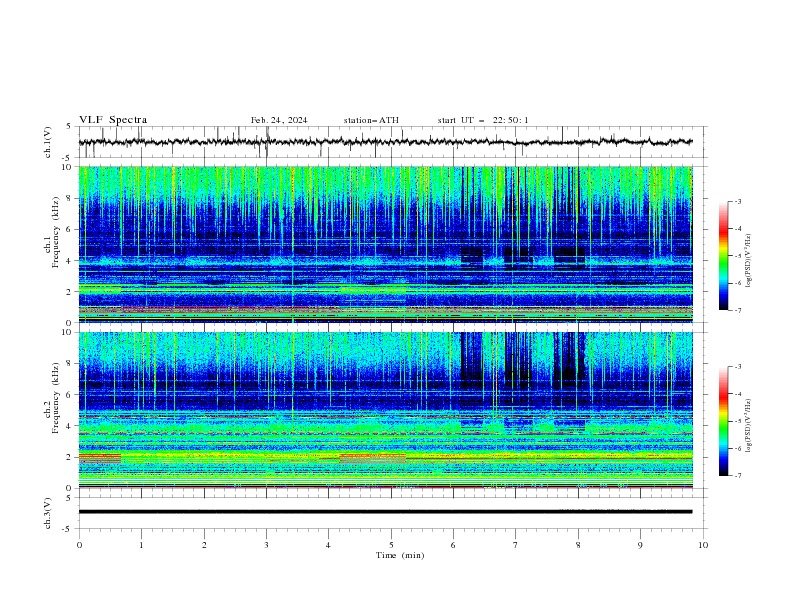Click the "0" tick label on time axis
The height and width of the screenshot is (612, 792).
coord(79,545)
